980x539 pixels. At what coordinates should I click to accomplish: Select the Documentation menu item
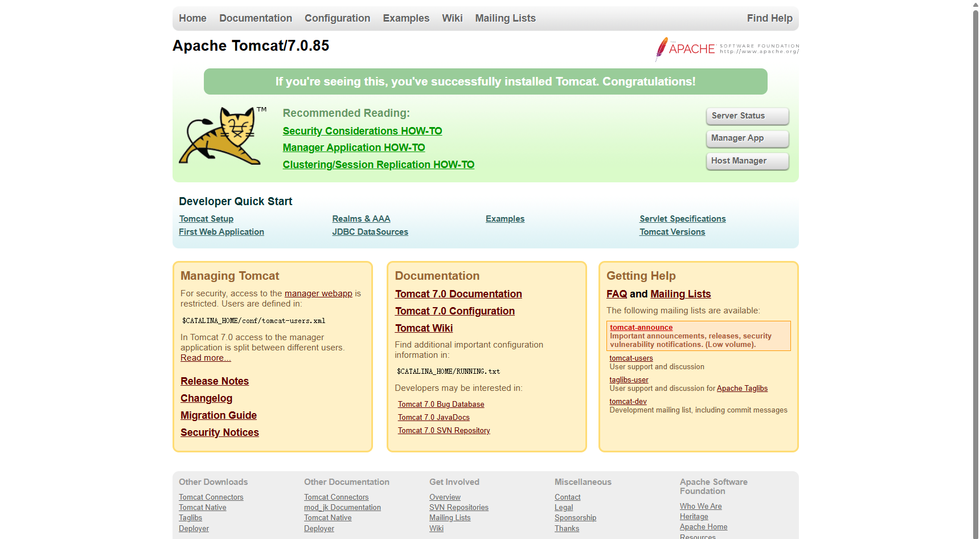(256, 18)
